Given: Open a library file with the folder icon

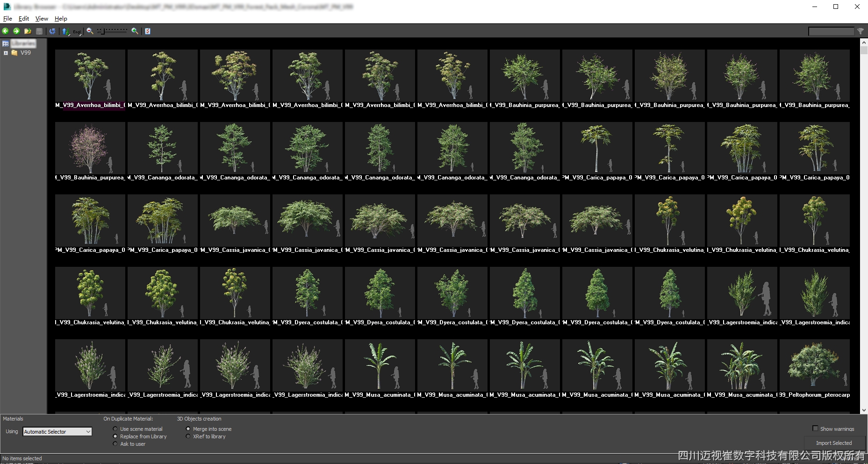Looking at the screenshot, I should coord(28,31).
